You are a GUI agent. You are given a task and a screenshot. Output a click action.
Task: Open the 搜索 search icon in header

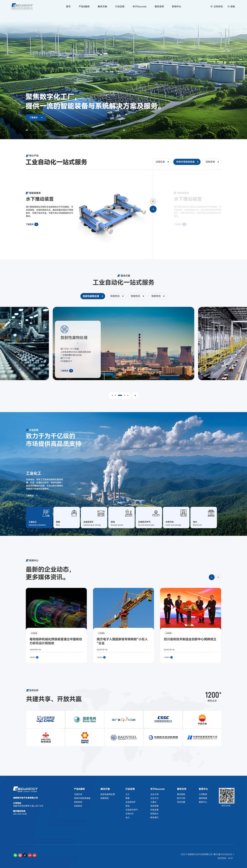coord(231,6)
